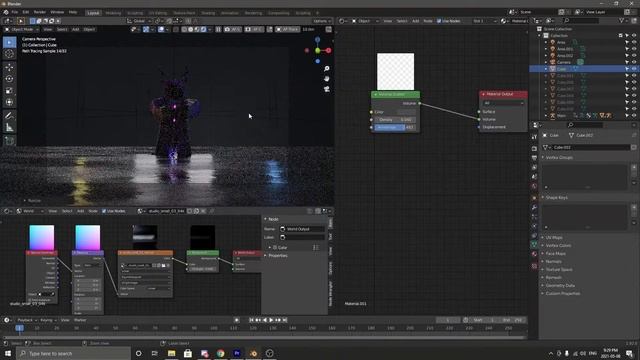Toggle the camera view icon in viewport
Screen dimensions: 640x360
click(327, 89)
